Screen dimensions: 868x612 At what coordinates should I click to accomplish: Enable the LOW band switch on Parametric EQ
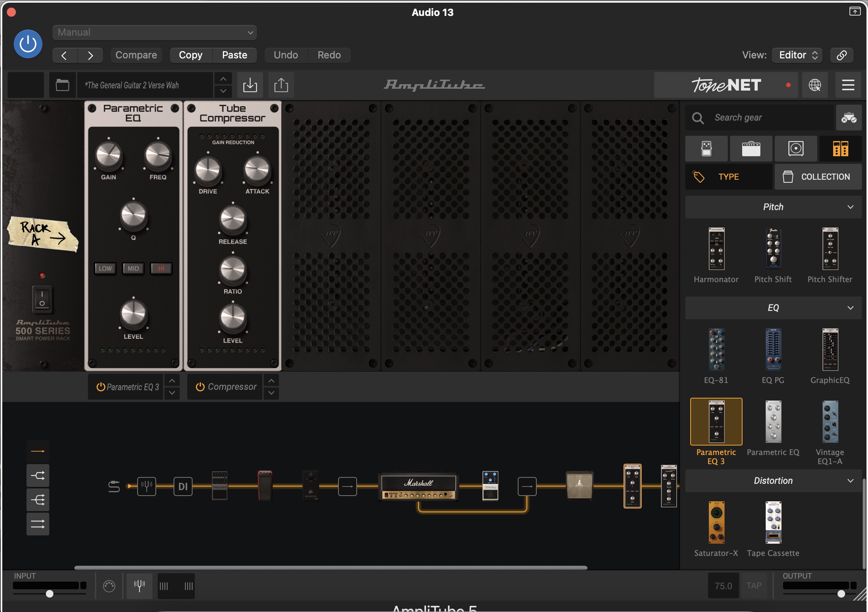105,268
